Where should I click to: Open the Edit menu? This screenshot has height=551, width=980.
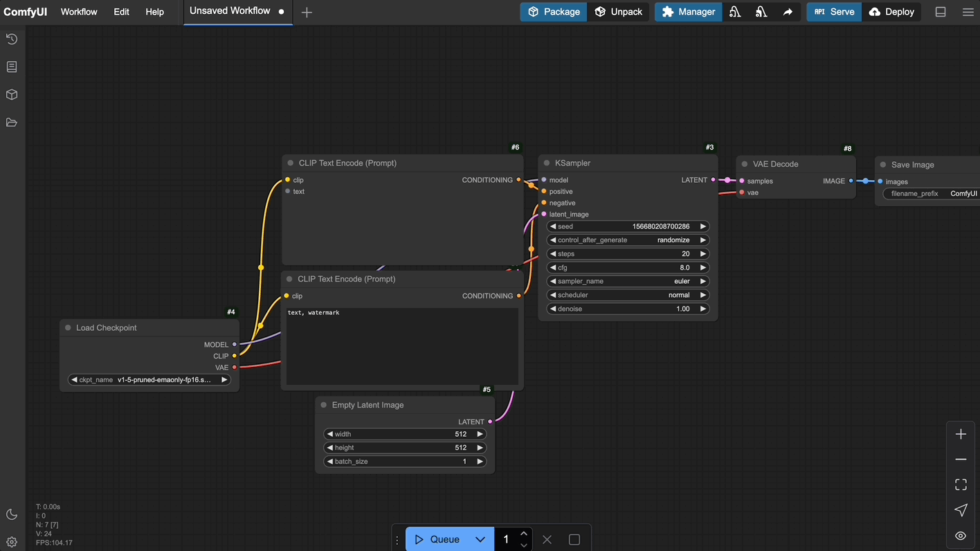tap(121, 12)
